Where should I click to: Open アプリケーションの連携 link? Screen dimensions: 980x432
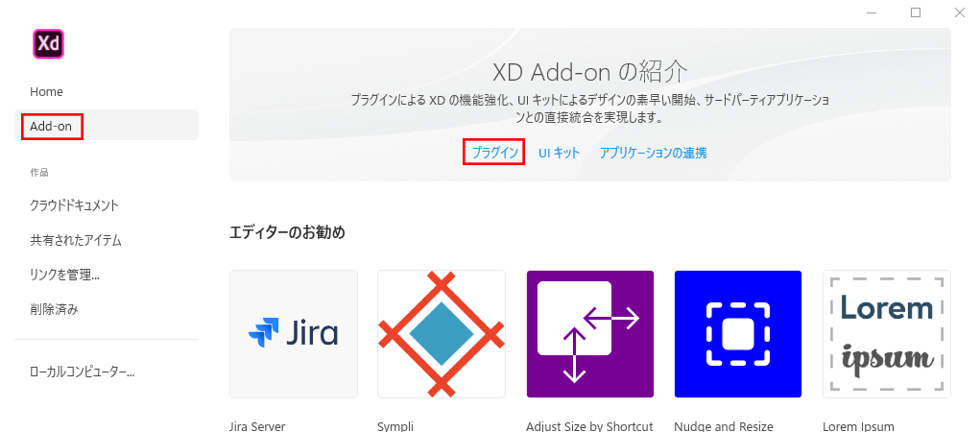coord(653,153)
